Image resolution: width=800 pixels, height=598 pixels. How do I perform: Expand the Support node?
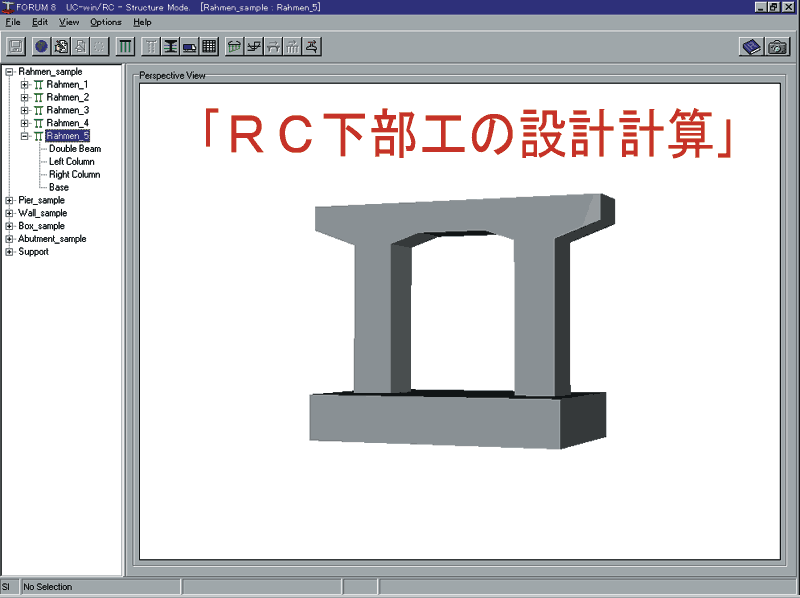point(9,252)
